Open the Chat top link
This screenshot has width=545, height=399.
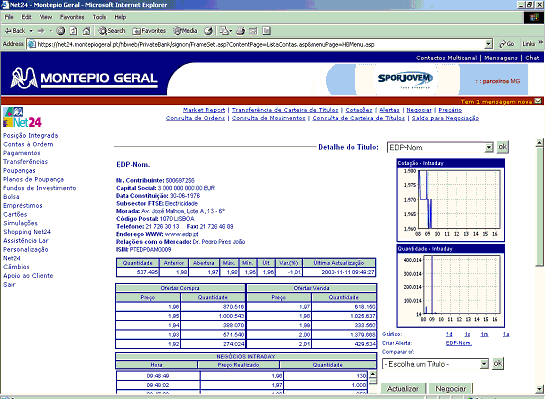tap(532, 58)
